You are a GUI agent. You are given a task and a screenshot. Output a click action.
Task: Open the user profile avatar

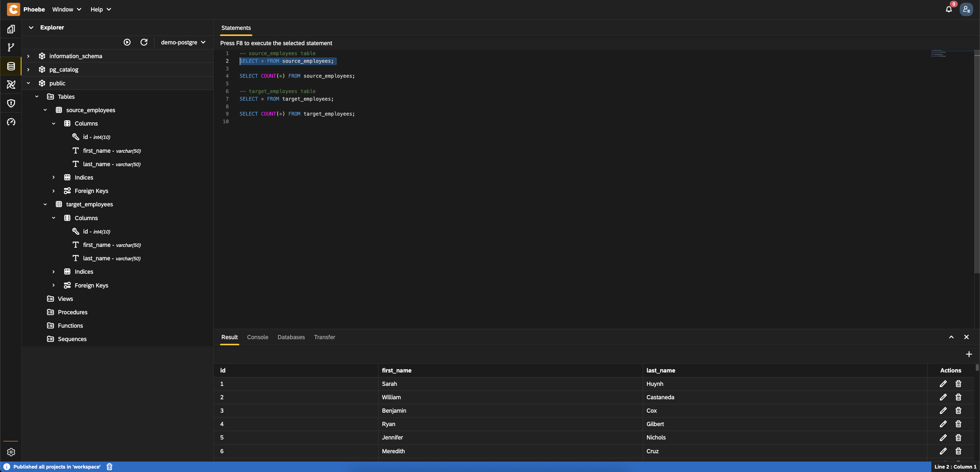[966, 9]
